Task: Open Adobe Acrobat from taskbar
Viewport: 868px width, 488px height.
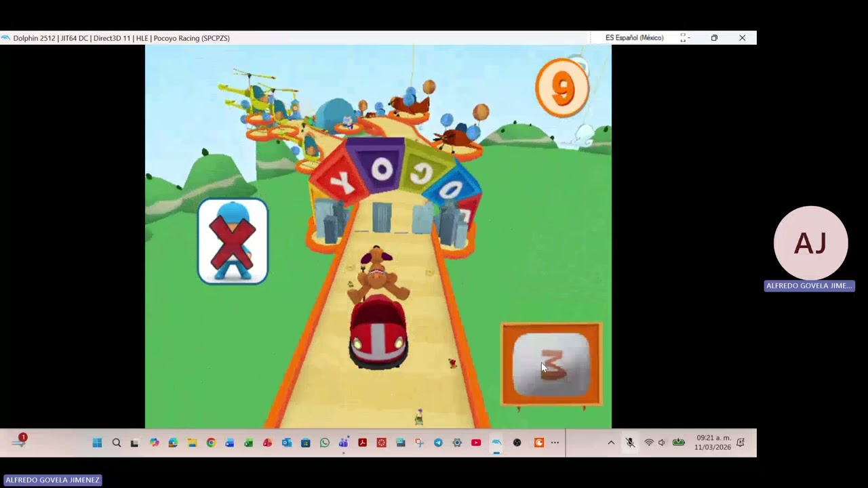Action: click(x=363, y=443)
